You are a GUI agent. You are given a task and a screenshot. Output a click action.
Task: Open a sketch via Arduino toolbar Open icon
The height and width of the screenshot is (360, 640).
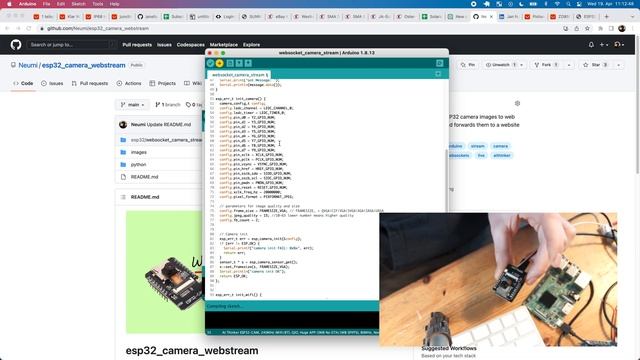click(x=239, y=63)
